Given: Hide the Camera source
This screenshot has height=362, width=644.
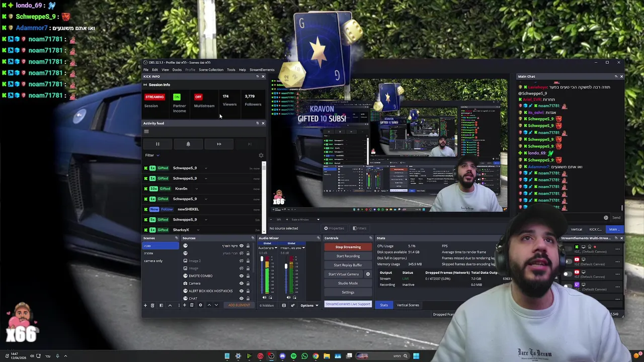Looking at the screenshot, I should (242, 284).
